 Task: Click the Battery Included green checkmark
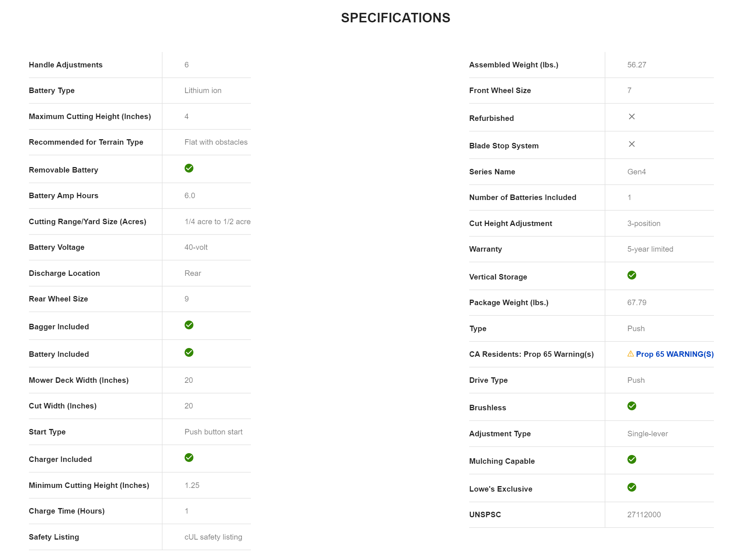[x=189, y=352]
